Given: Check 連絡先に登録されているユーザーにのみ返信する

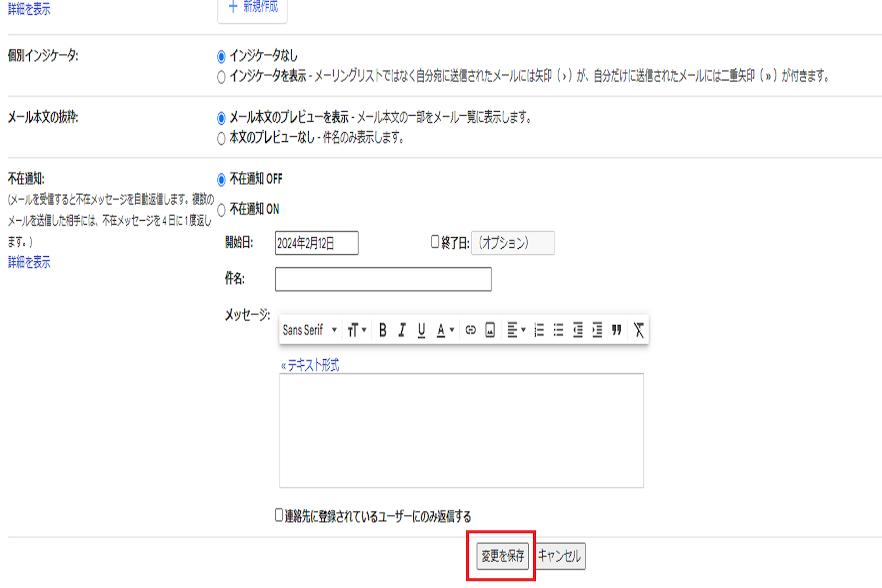Looking at the screenshot, I should tap(279, 515).
